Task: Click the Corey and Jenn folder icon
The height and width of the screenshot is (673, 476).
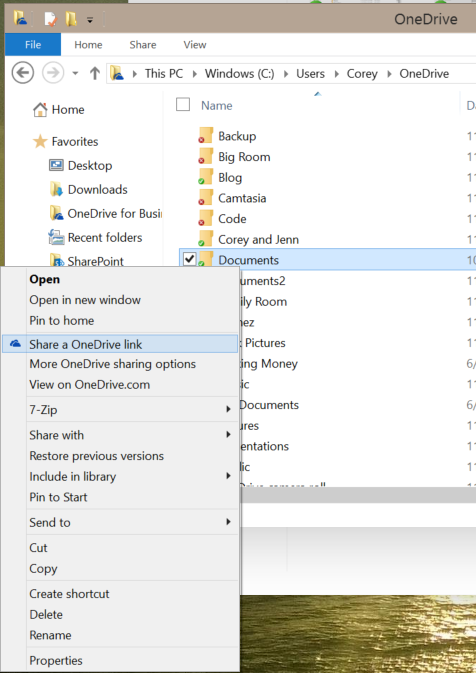Action: 206,238
